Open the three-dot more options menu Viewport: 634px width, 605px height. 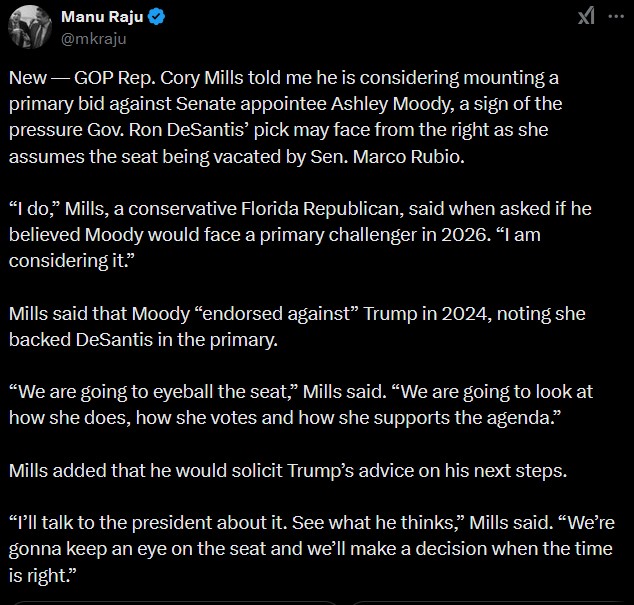tap(616, 16)
